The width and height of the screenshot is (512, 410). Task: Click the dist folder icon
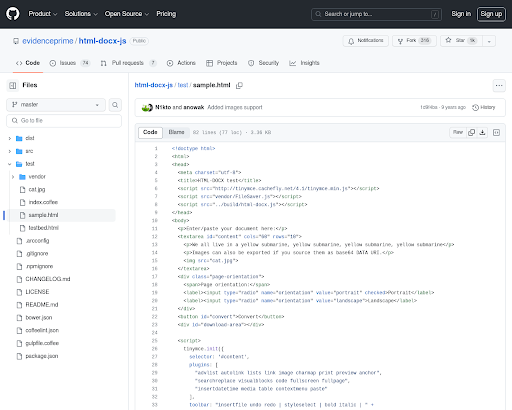tap(19, 138)
